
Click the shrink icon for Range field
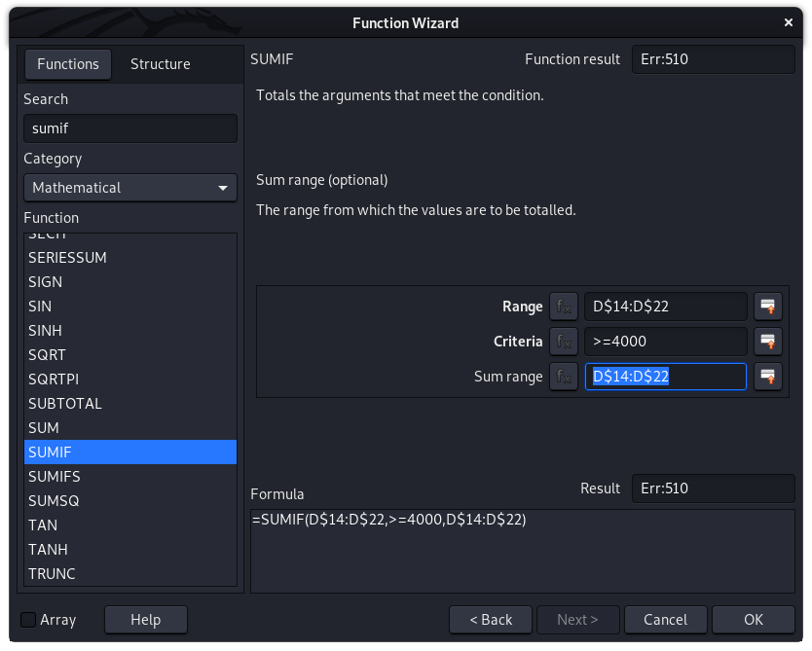[x=767, y=307]
